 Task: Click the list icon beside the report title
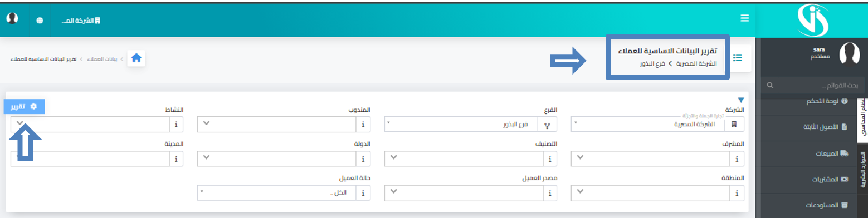pyautogui.click(x=738, y=58)
